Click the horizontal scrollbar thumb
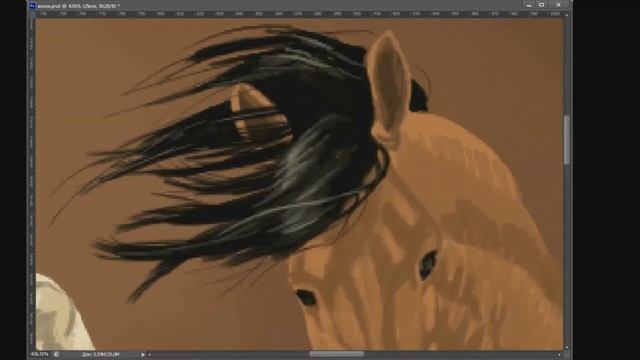The height and width of the screenshot is (360, 640). coord(336,354)
